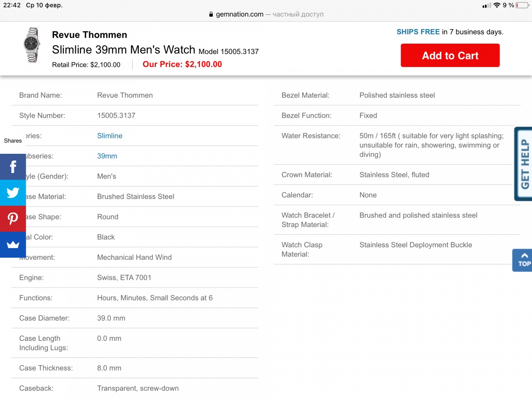Select the 50m / 165ft water resistance text

tap(431, 145)
